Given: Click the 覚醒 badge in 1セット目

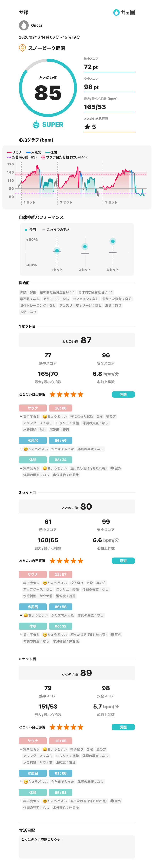Looking at the screenshot, I should tap(123, 394).
